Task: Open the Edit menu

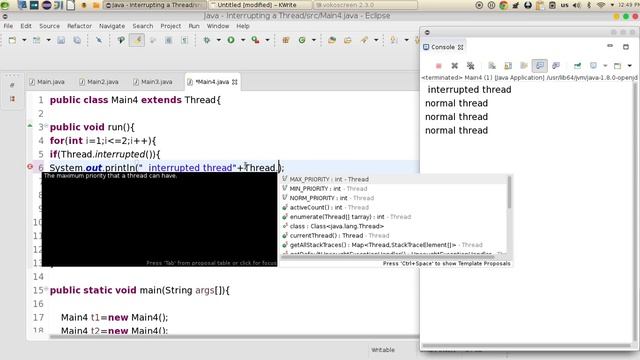Action: [26, 26]
